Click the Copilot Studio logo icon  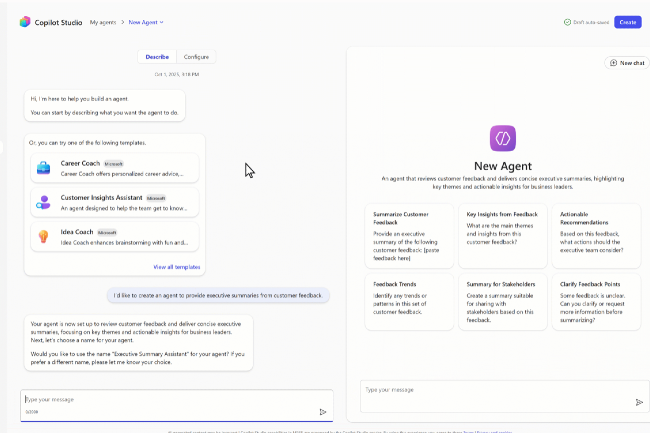[x=24, y=21]
